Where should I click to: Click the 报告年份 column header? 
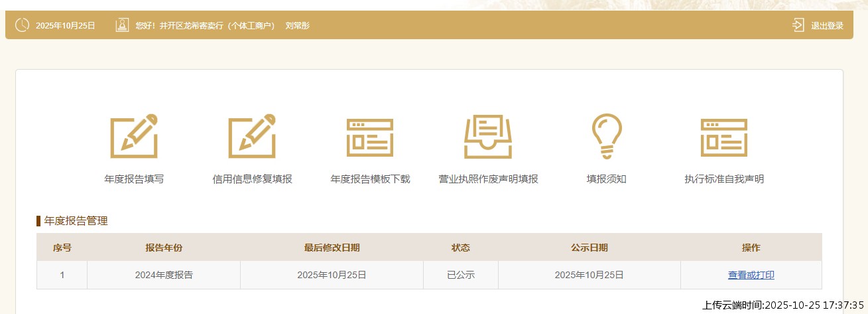click(x=164, y=248)
